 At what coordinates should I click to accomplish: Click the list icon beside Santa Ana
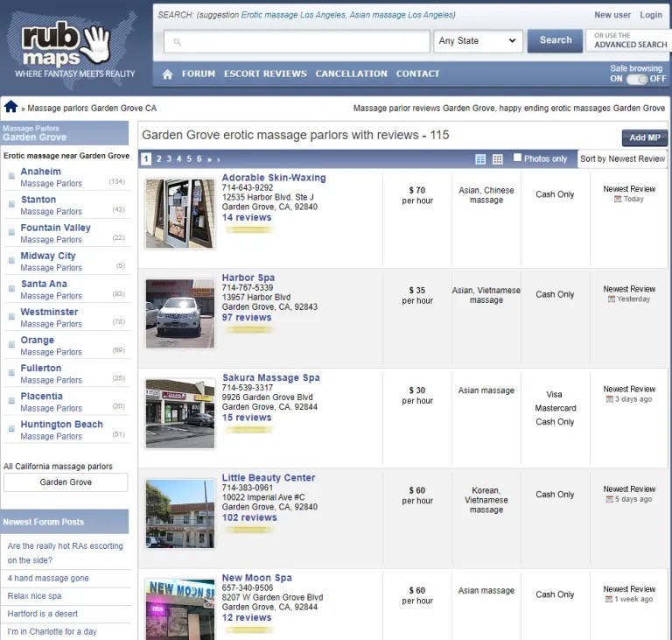coord(11,288)
